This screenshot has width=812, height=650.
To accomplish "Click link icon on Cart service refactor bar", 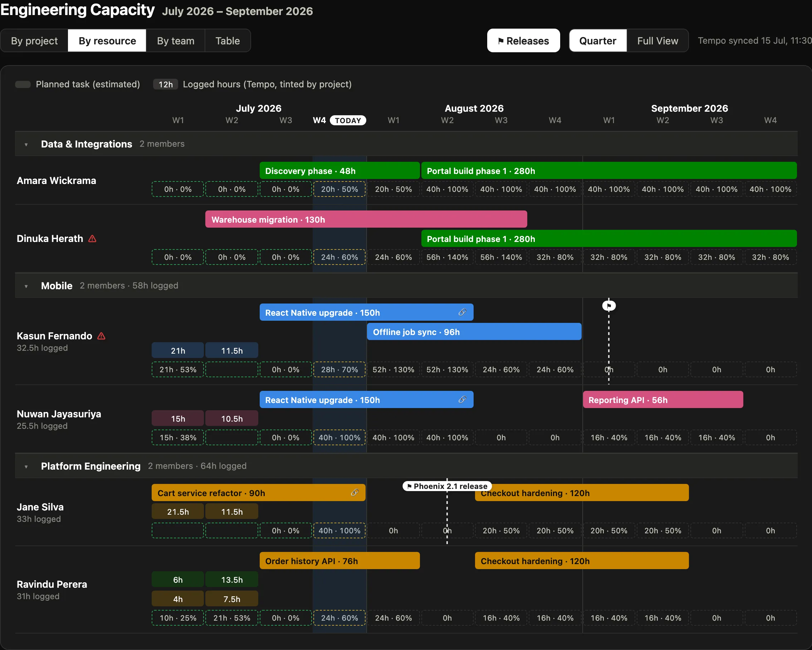I will (354, 493).
